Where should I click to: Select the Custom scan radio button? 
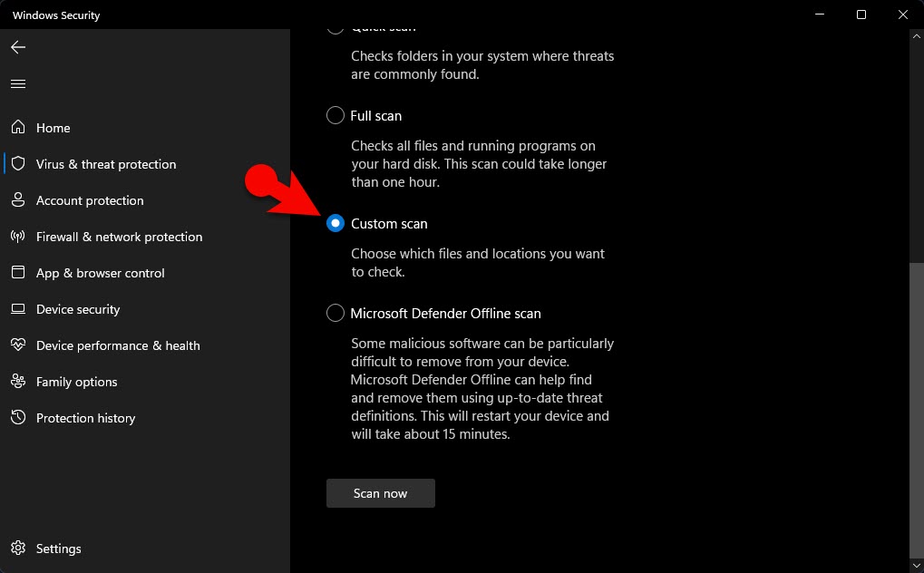(x=336, y=223)
